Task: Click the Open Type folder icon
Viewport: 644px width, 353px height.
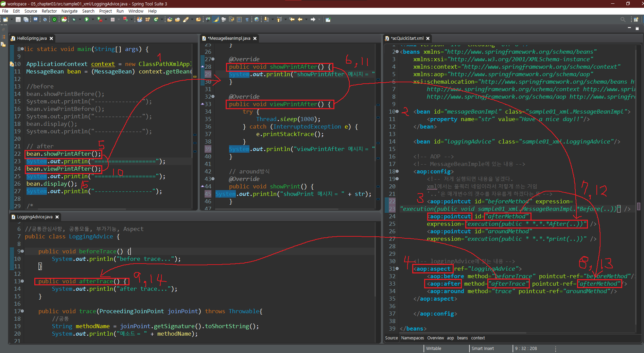Action: pos(170,20)
